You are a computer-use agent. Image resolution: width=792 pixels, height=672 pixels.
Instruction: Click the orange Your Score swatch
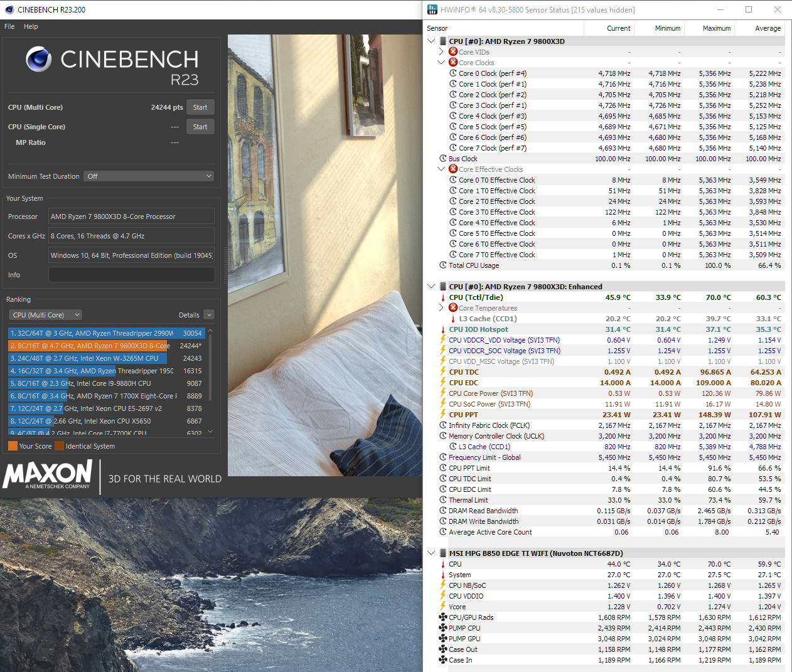13,446
